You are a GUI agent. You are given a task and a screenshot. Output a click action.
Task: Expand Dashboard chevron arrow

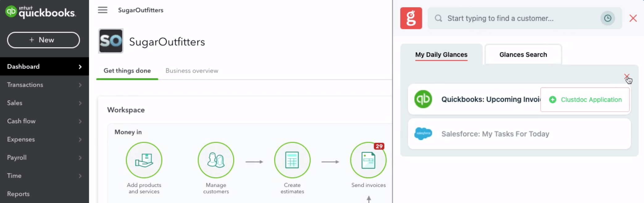tap(80, 67)
